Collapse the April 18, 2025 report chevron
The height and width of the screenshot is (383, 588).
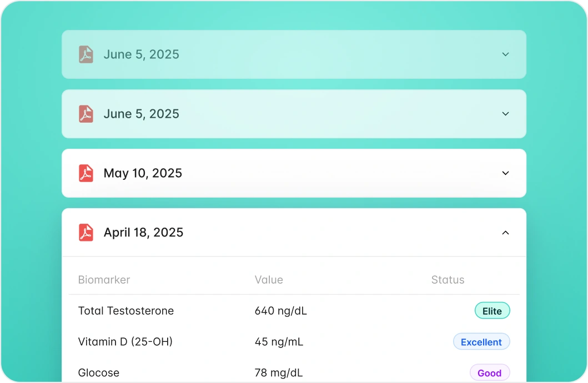(505, 233)
